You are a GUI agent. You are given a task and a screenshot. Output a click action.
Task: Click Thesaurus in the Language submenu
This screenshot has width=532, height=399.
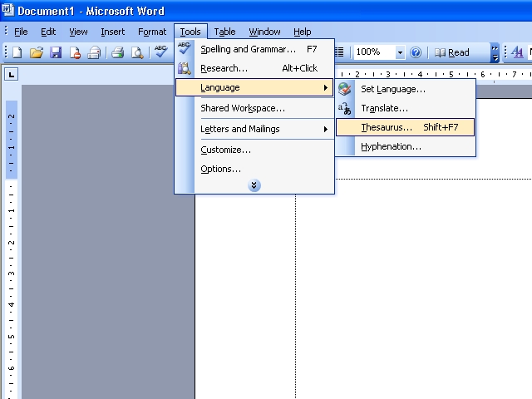pos(406,127)
